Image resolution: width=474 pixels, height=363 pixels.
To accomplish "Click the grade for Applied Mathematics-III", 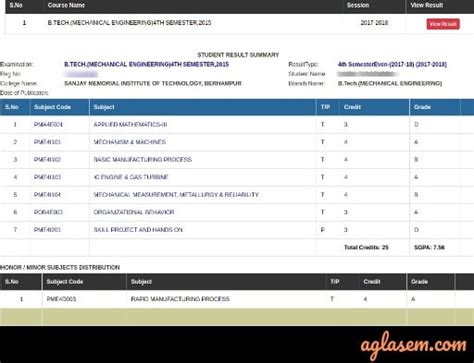I will [416, 125].
